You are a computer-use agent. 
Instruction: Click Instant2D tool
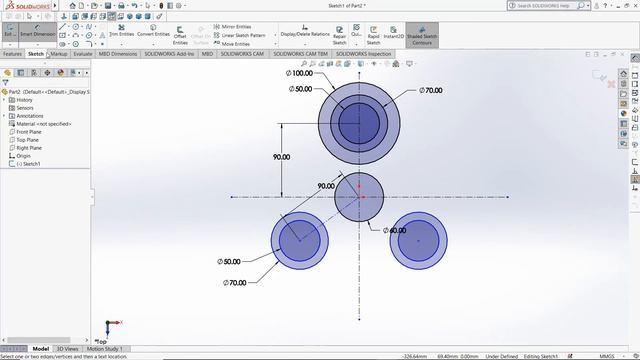[393, 33]
